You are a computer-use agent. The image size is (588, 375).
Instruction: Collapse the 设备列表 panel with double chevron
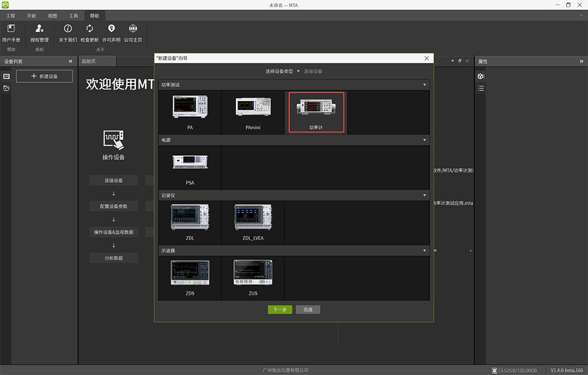coord(71,61)
